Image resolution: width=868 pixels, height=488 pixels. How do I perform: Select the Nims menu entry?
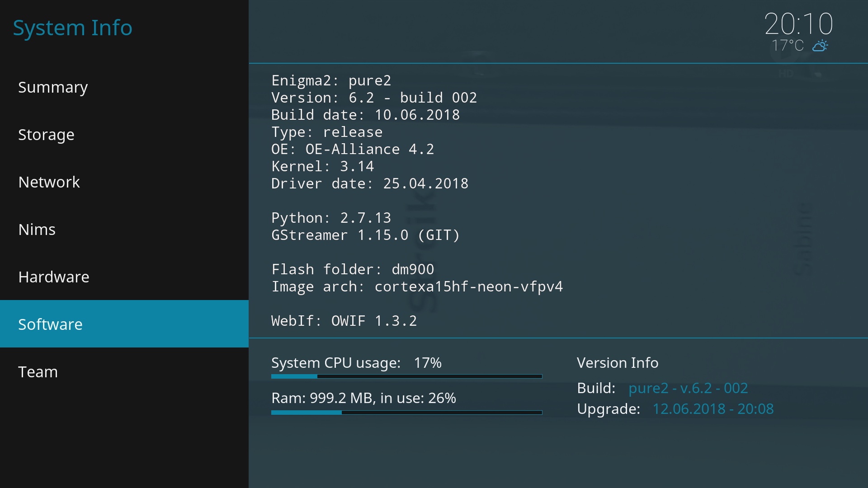[37, 230]
